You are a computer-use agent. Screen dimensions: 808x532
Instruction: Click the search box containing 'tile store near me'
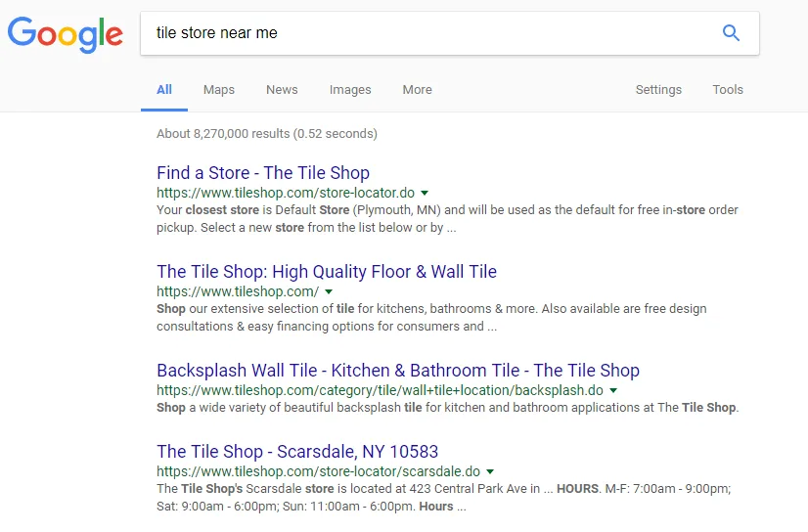coord(430,32)
